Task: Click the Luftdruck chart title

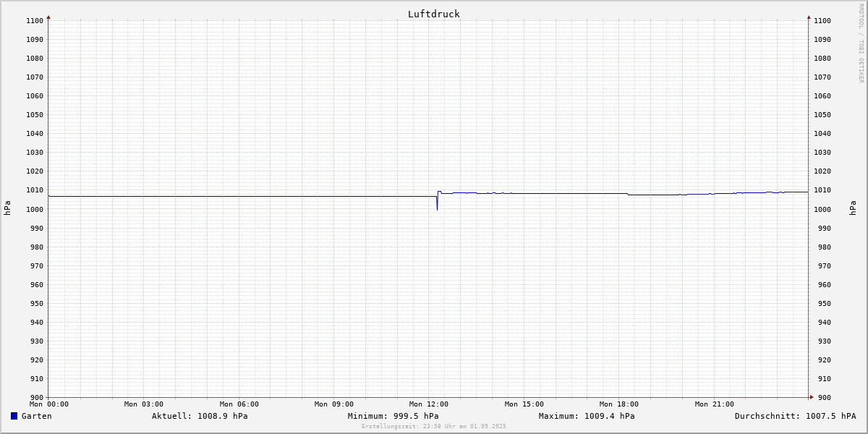Action: pyautogui.click(x=434, y=14)
